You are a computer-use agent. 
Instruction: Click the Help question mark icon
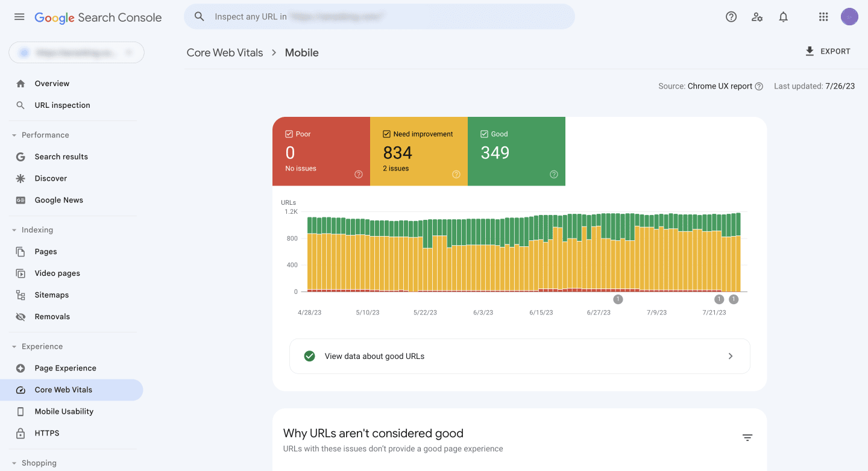(x=731, y=17)
